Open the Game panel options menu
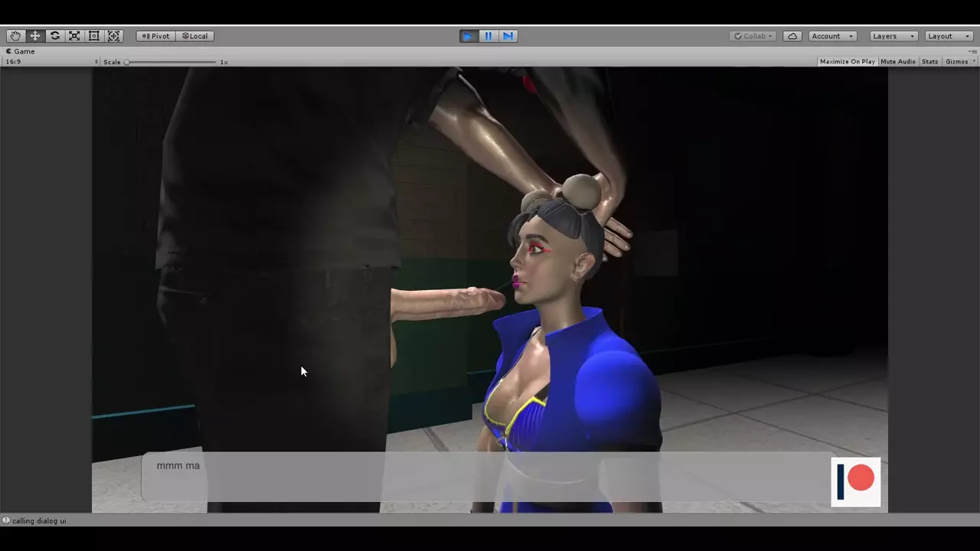 (x=973, y=51)
